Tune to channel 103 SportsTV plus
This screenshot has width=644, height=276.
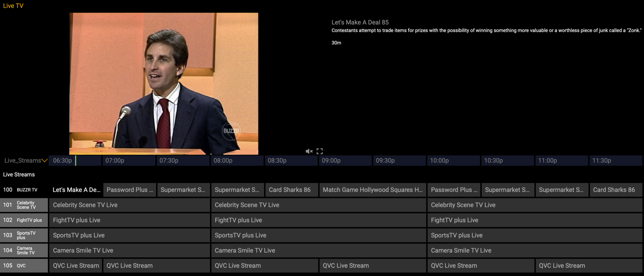(x=24, y=235)
